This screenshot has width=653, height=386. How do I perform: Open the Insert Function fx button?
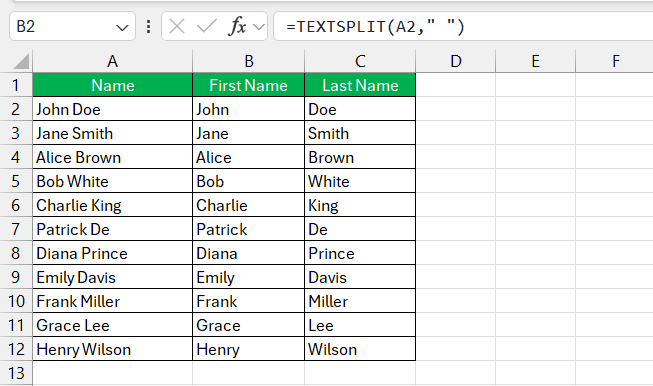pyautogui.click(x=237, y=26)
